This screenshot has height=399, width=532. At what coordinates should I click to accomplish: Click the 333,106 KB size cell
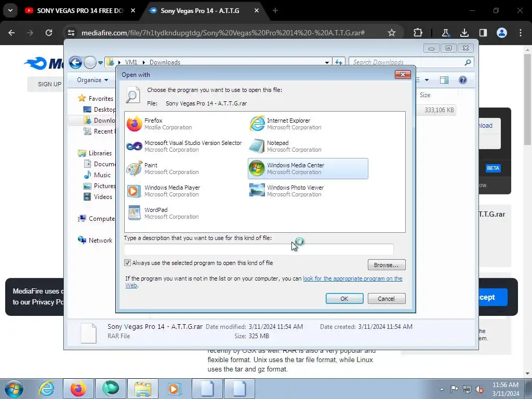(x=439, y=110)
